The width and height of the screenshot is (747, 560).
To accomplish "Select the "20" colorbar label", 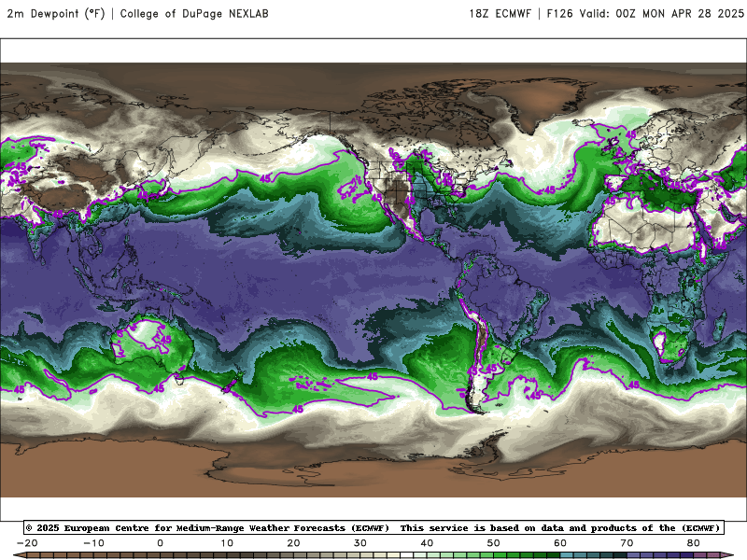I will click(293, 543).
